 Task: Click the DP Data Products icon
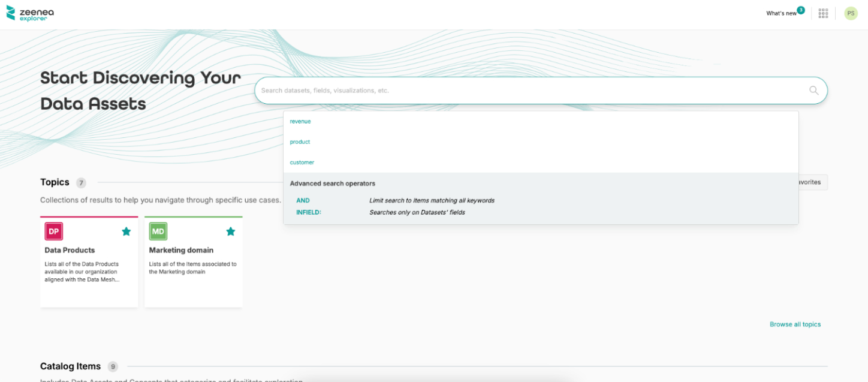pos(54,231)
